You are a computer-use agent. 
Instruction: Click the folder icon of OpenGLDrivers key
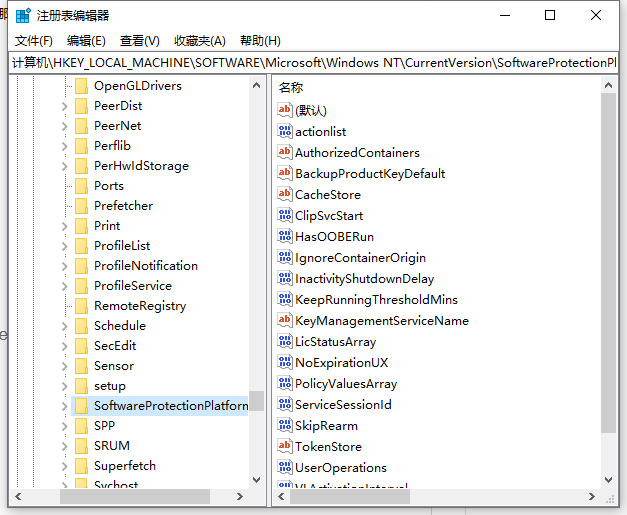82,86
